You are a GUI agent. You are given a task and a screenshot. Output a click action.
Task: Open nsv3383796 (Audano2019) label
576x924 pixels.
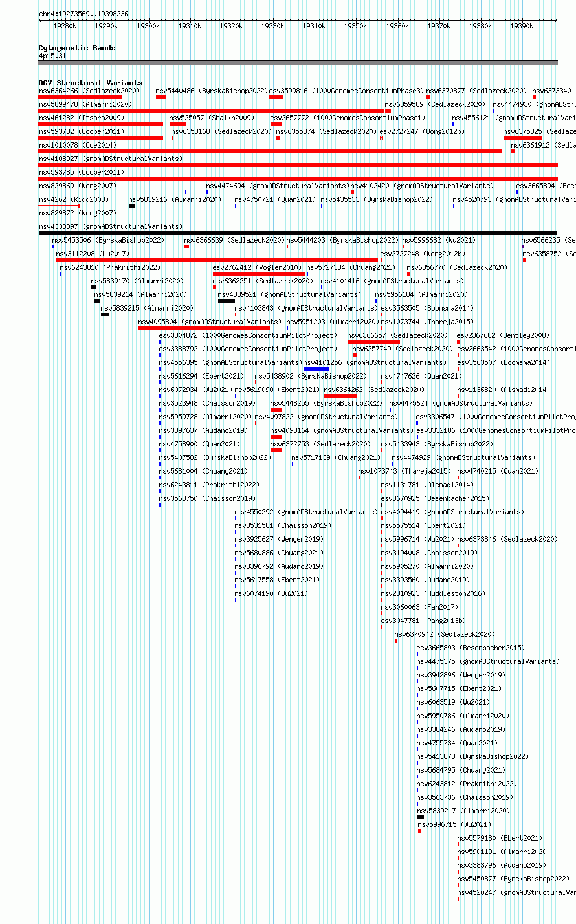[502, 865]
